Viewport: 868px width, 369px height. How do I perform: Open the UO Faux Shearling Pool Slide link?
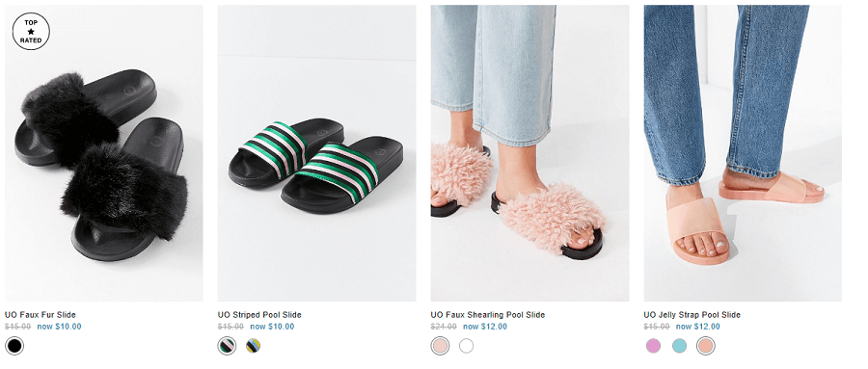coord(488,315)
